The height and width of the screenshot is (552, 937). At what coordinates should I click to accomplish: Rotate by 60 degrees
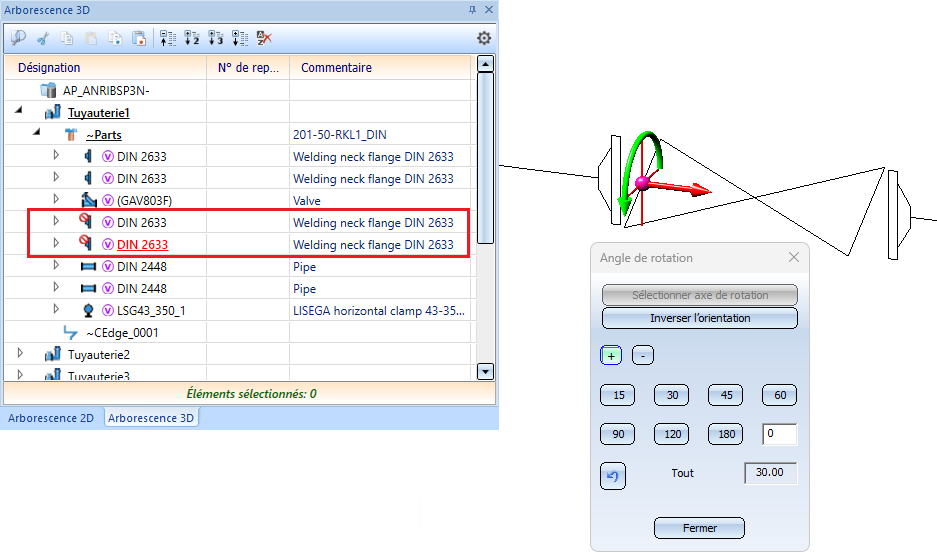(780, 395)
